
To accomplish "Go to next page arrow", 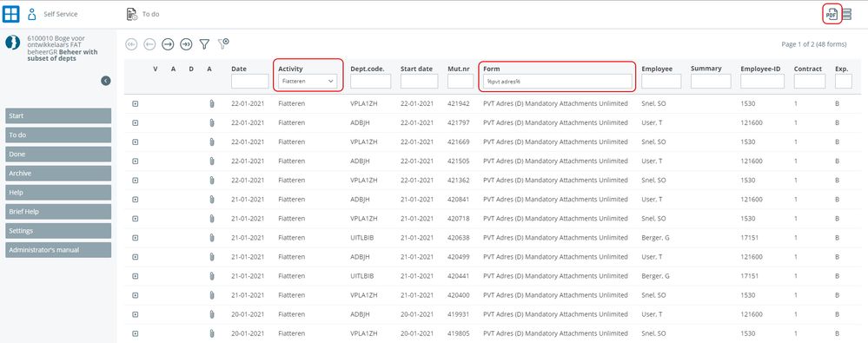I will (x=168, y=44).
